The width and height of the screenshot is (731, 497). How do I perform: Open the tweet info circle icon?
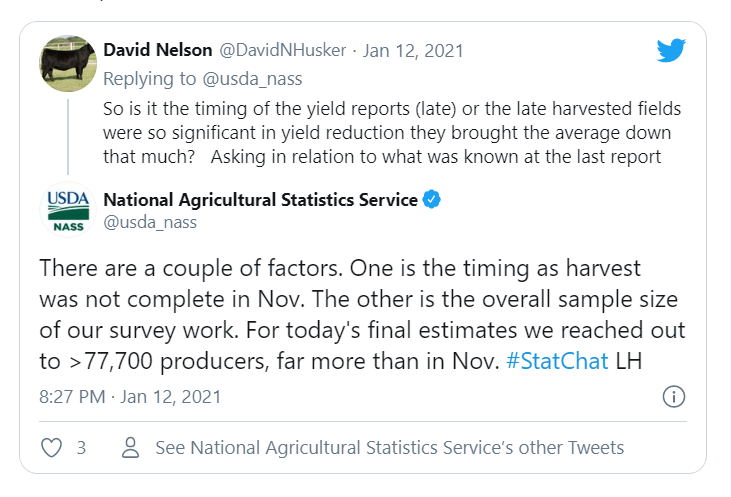674,396
